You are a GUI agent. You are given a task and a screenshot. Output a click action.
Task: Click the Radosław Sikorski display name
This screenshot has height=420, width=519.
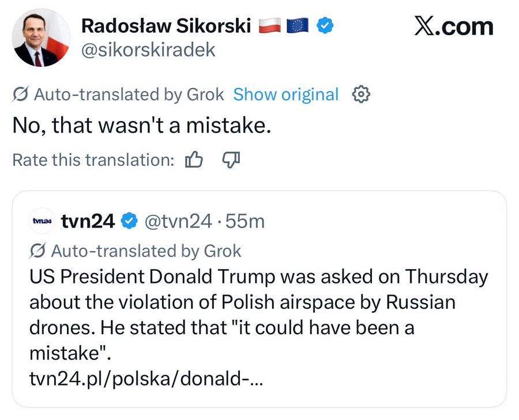point(166,25)
